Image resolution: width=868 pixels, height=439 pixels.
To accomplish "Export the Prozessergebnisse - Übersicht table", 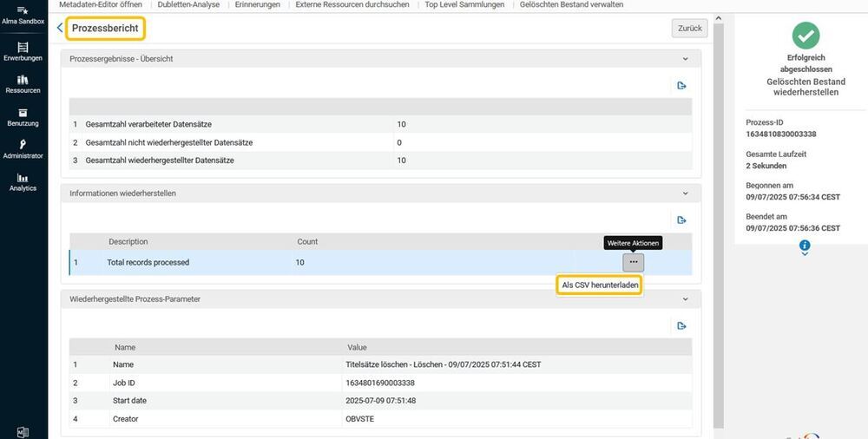I will pos(681,85).
